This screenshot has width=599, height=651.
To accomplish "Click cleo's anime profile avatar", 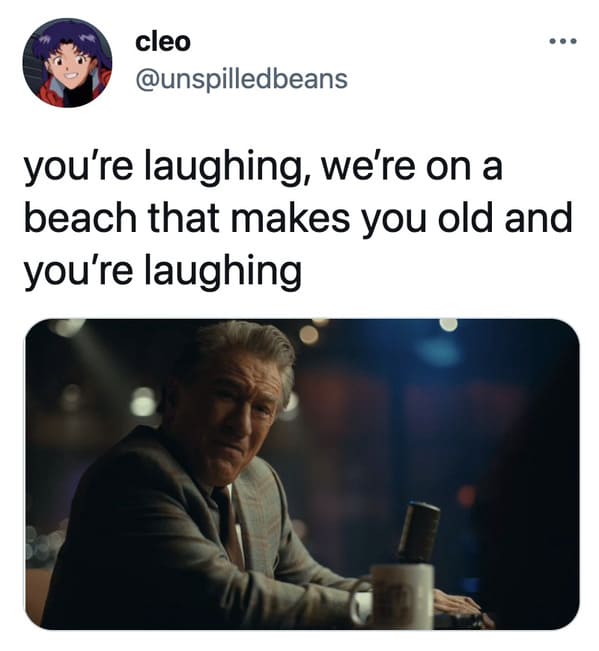I will [x=67, y=63].
